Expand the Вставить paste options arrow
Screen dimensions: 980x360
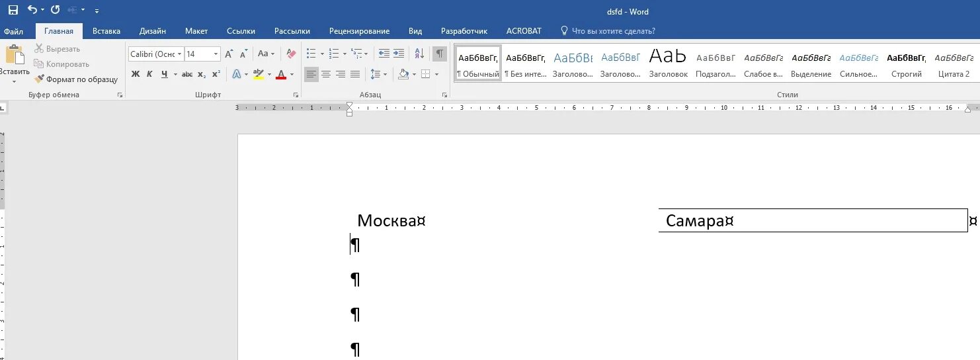click(15, 81)
